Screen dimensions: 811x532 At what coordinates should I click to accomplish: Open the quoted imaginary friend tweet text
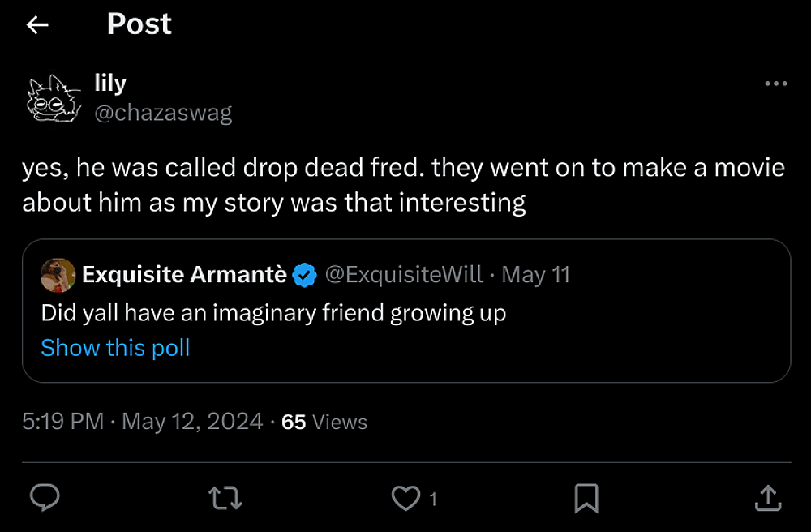(x=273, y=312)
